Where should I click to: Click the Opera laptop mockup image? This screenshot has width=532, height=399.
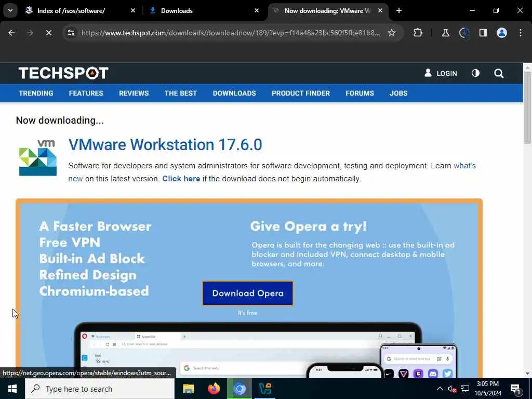tap(248, 351)
